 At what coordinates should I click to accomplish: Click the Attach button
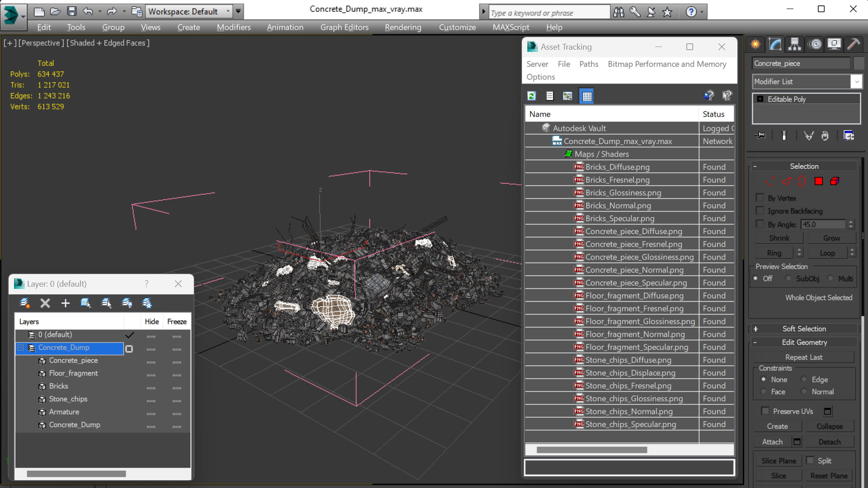(x=772, y=442)
